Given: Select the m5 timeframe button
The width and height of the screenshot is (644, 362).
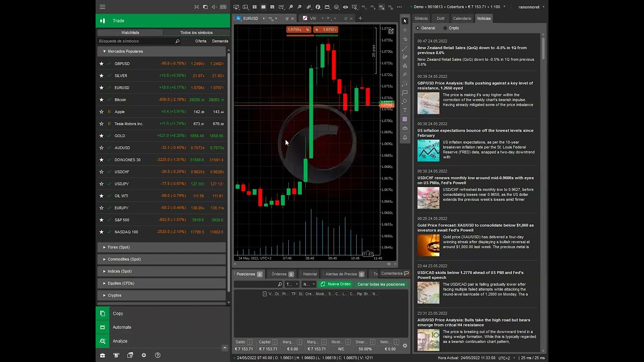Looking at the screenshot, I should click(372, 7).
